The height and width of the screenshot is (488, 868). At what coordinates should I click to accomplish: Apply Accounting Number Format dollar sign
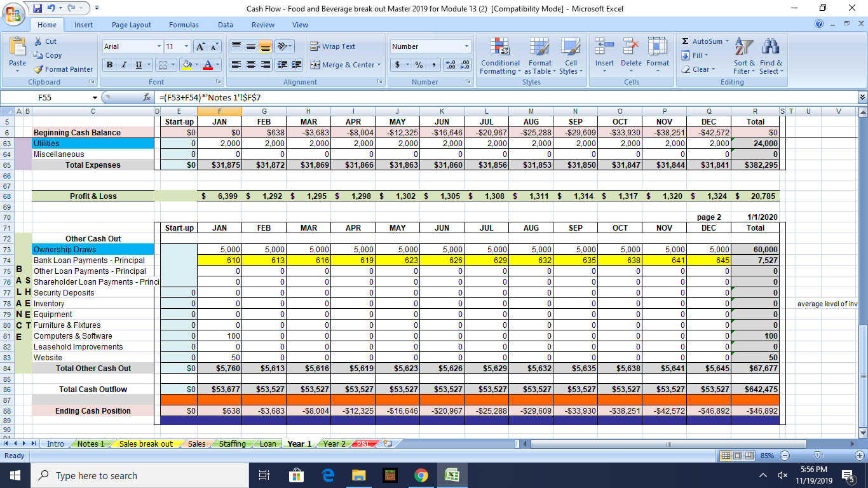click(398, 65)
